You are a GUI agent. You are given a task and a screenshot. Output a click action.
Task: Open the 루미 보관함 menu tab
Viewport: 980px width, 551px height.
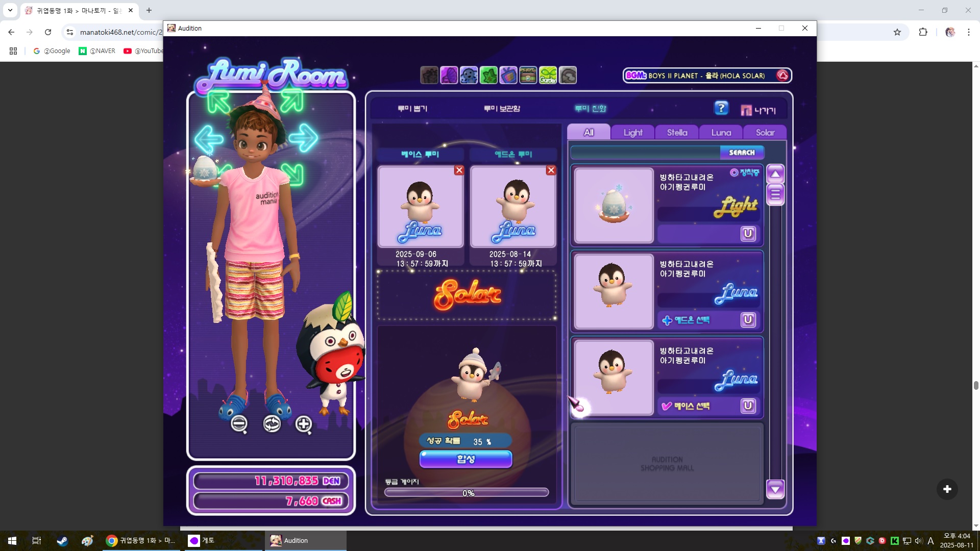[502, 109]
